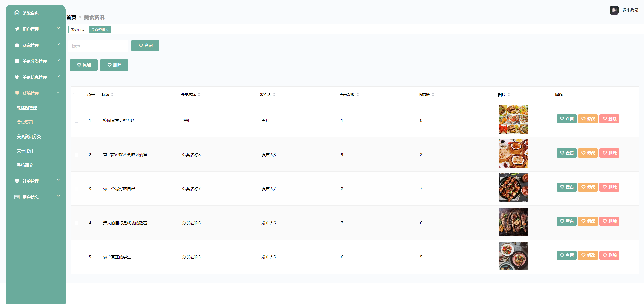Open the grilled skewers thumbnail in row 3
This screenshot has width=644, height=304.
tap(513, 188)
